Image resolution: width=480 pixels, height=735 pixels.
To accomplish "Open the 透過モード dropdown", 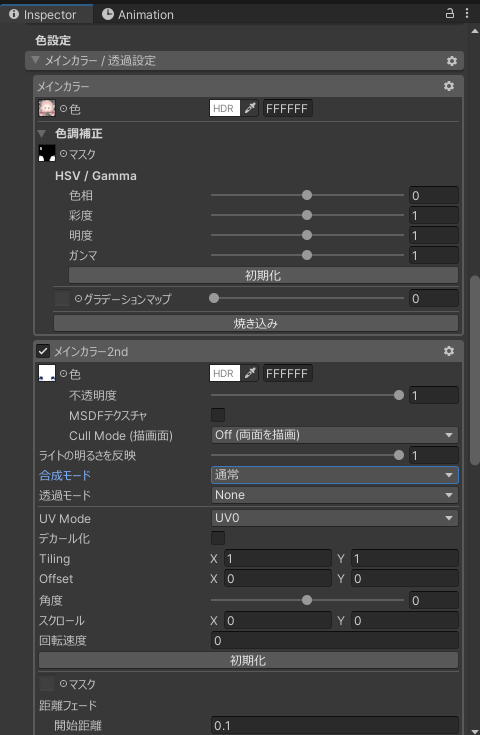I will [x=335, y=495].
